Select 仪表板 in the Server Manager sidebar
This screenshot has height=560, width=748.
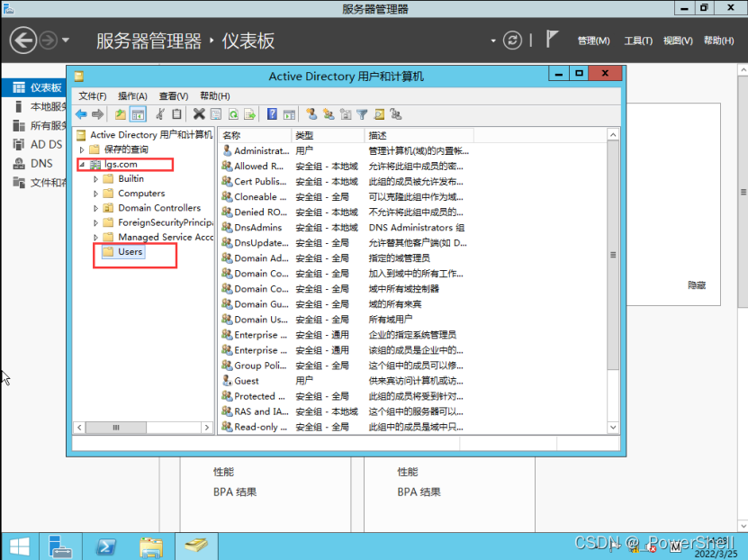pyautogui.click(x=34, y=87)
